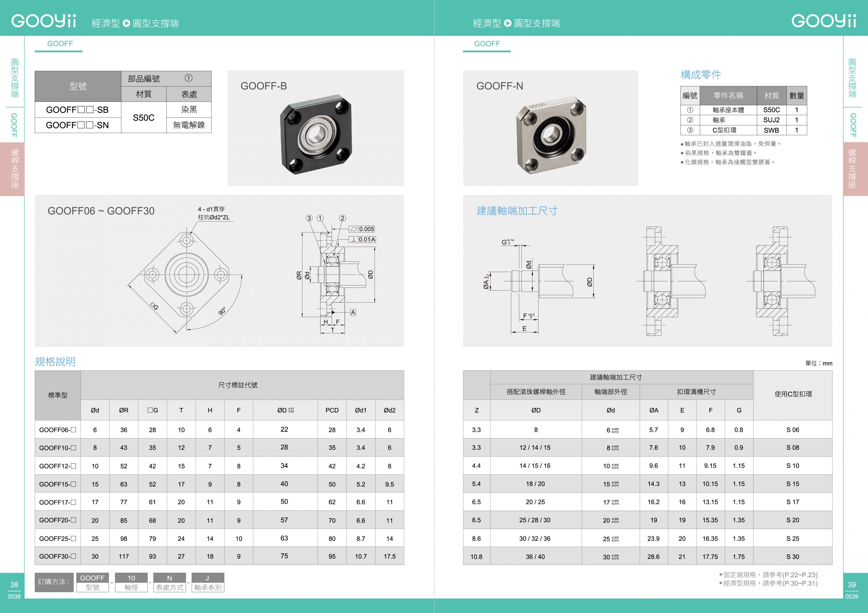Click the 經濟型規格 P.30~P.31 reference

pos(768,583)
